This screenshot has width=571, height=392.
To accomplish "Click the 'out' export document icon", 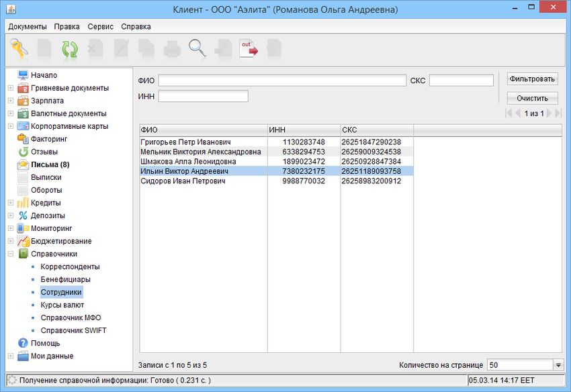I will 249,49.
